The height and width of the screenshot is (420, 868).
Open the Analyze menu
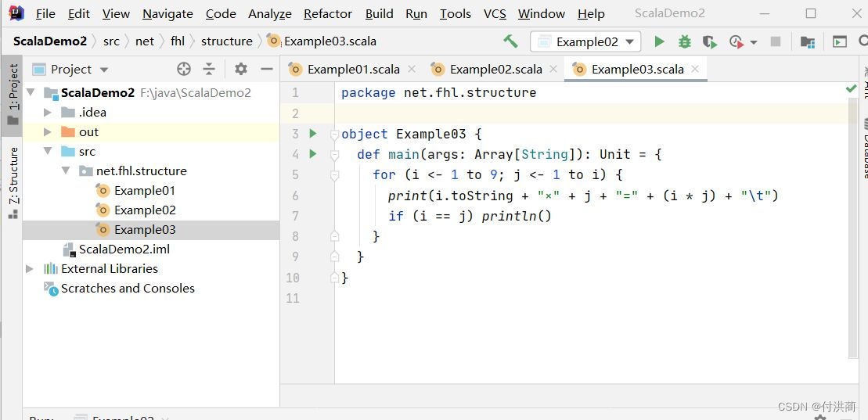click(x=269, y=14)
